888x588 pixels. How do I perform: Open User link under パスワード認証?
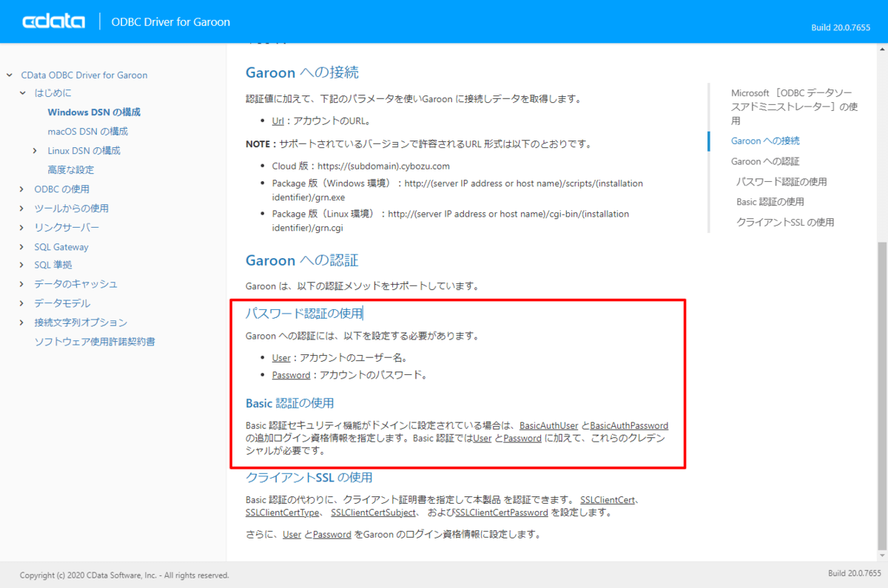[281, 358]
